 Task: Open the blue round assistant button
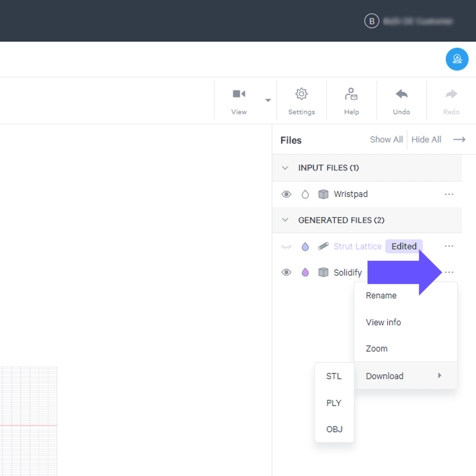click(x=457, y=59)
